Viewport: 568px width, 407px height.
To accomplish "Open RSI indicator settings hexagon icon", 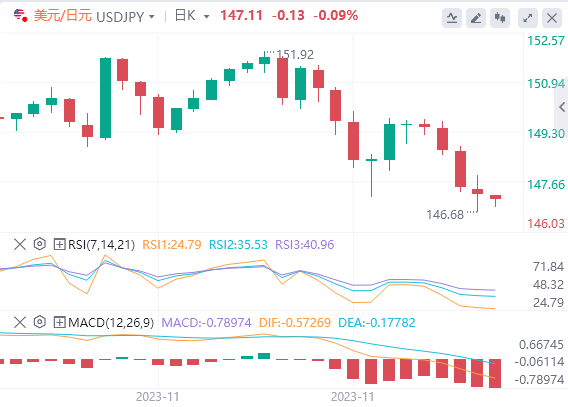I will [39, 244].
